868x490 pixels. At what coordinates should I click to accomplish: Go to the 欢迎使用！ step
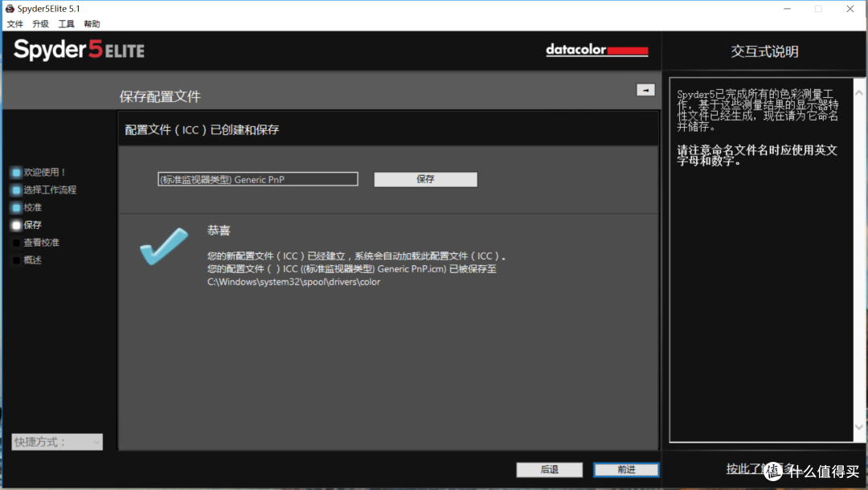[44, 172]
